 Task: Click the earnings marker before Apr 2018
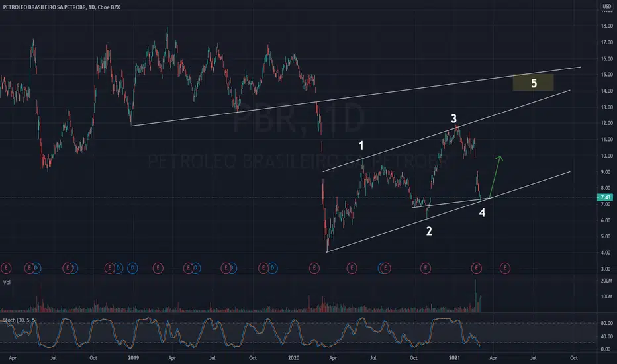point(6,269)
